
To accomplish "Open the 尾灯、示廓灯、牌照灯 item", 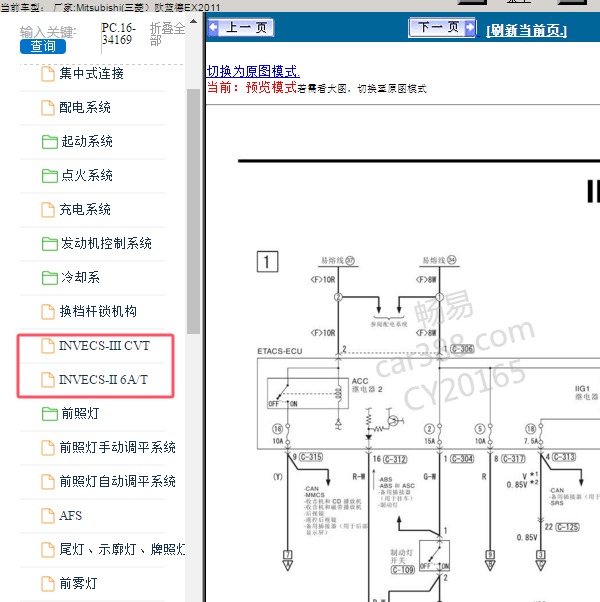I will (x=122, y=549).
